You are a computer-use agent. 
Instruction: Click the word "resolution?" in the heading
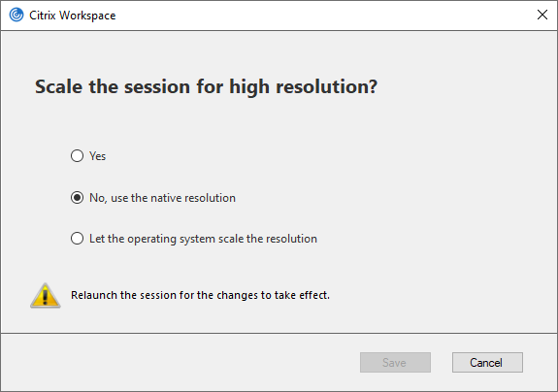(326, 86)
